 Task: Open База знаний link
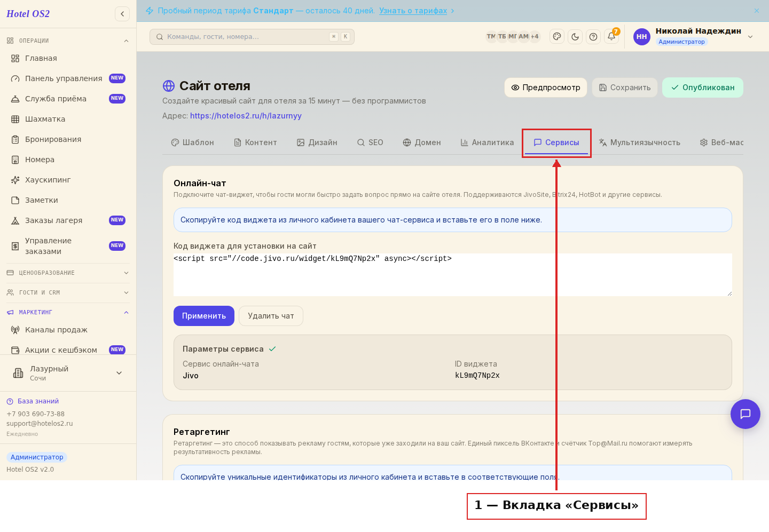point(33,401)
